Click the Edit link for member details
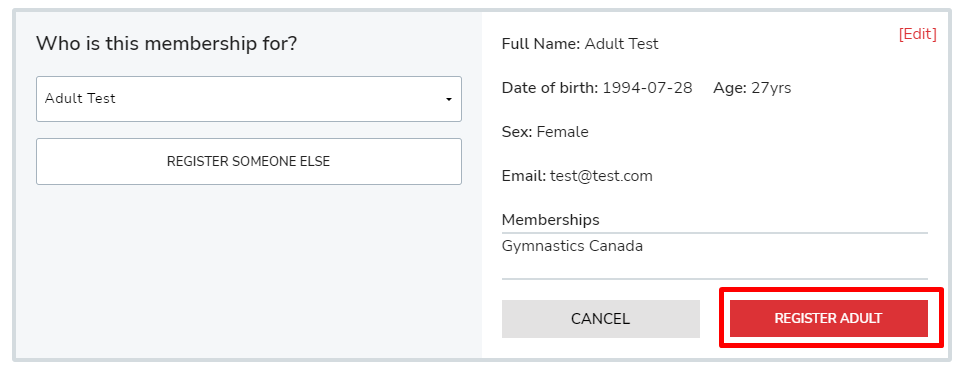Screen dimensions: 964x371 (x=917, y=34)
